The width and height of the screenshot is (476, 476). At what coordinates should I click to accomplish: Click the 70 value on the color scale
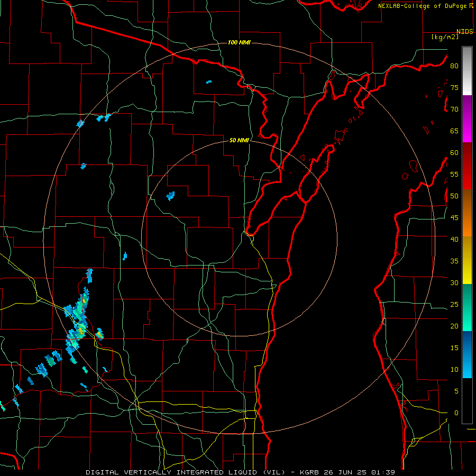tap(454, 109)
